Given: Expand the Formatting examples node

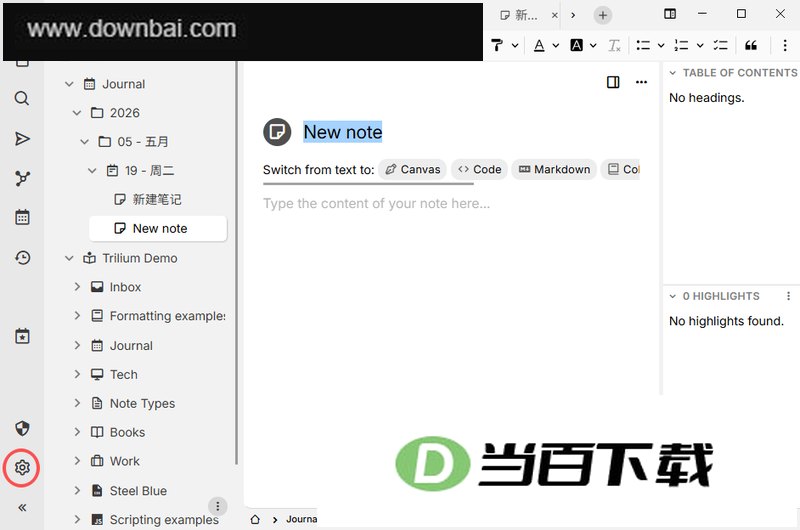Looking at the screenshot, I should click(x=77, y=316).
